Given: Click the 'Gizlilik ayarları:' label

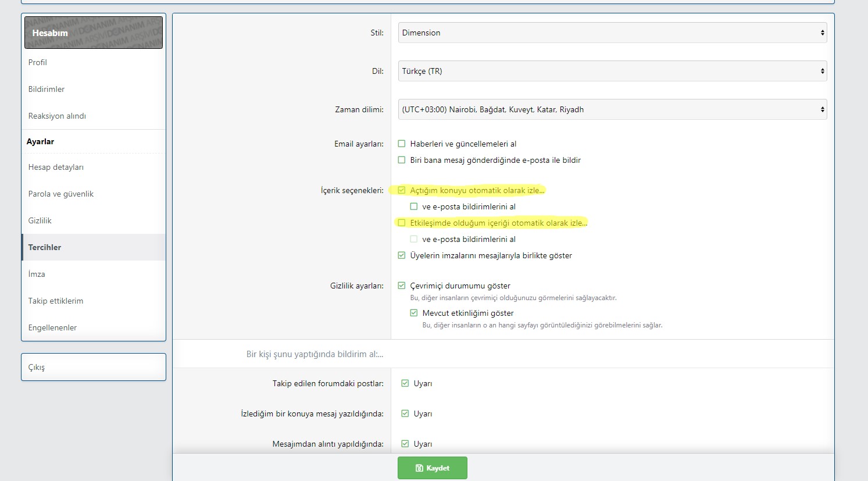Looking at the screenshot, I should 357,286.
